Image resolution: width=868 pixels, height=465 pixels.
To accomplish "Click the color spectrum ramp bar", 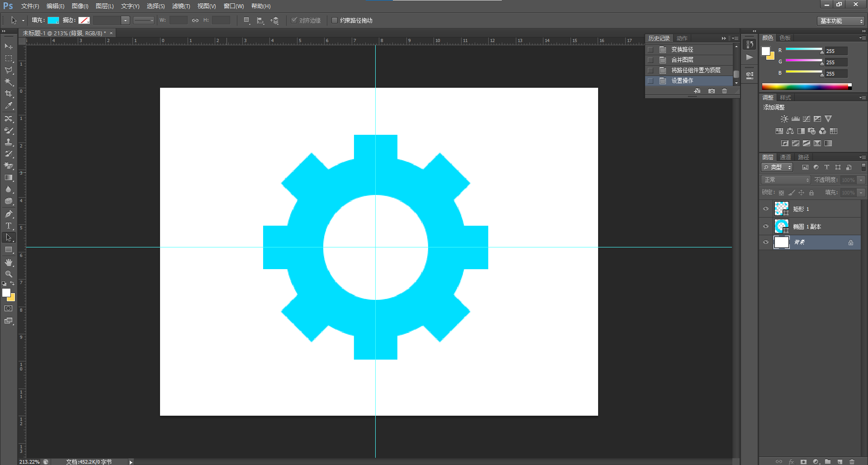I will pos(807,86).
